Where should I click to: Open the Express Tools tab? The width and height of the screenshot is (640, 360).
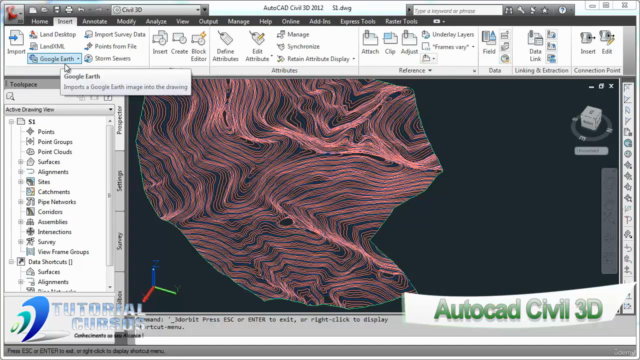pyautogui.click(x=358, y=21)
